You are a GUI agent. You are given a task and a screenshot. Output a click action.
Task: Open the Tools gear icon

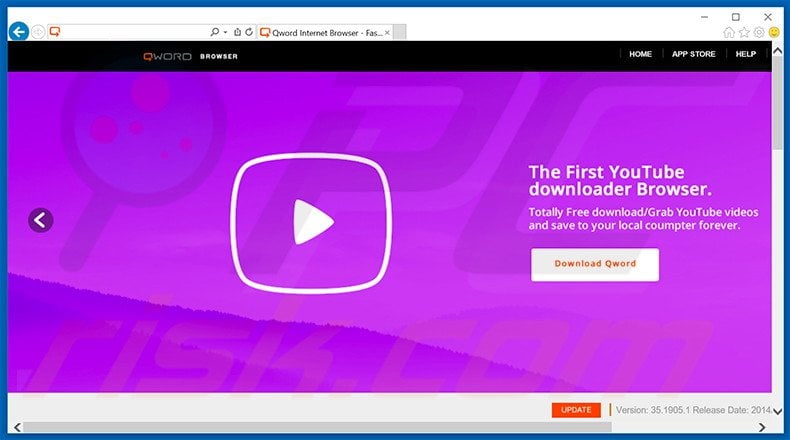point(759,33)
